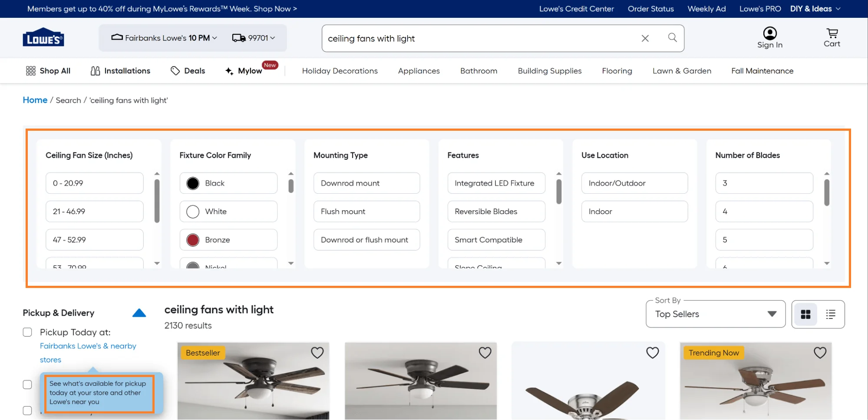
Task: Enable the Pickup Today at checkbox
Action: coord(27,332)
